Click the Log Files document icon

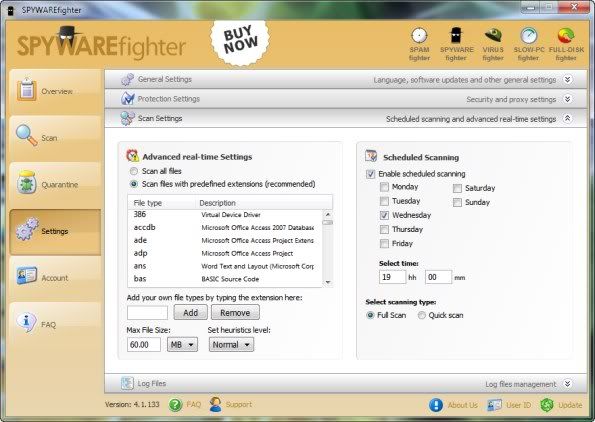[x=127, y=383]
